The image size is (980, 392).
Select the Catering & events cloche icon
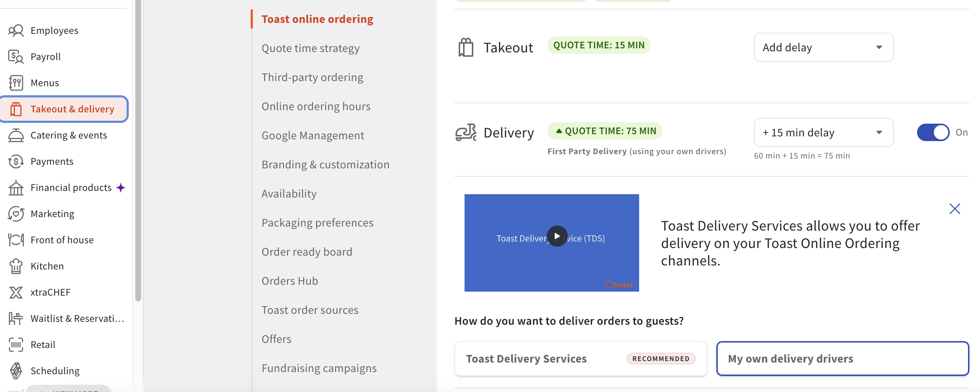tap(16, 135)
